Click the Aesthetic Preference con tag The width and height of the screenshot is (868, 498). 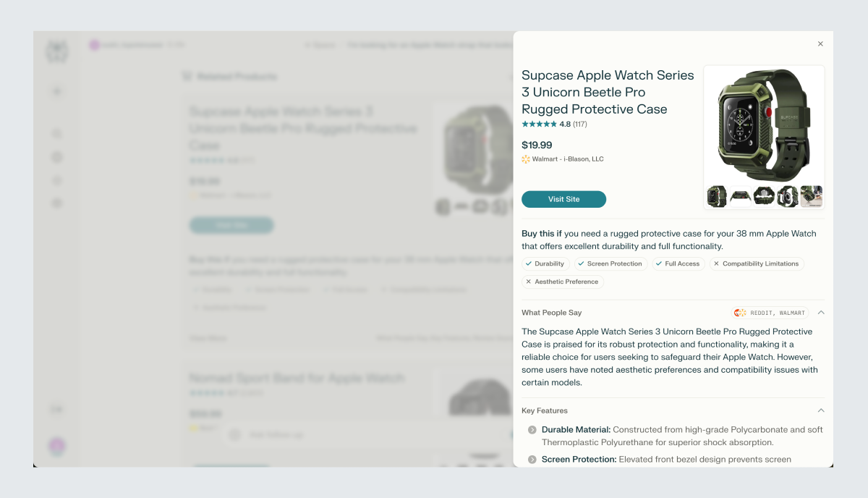[x=562, y=282]
